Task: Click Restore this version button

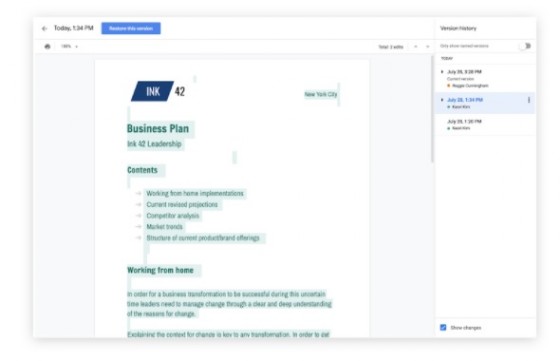Action: [x=131, y=29]
